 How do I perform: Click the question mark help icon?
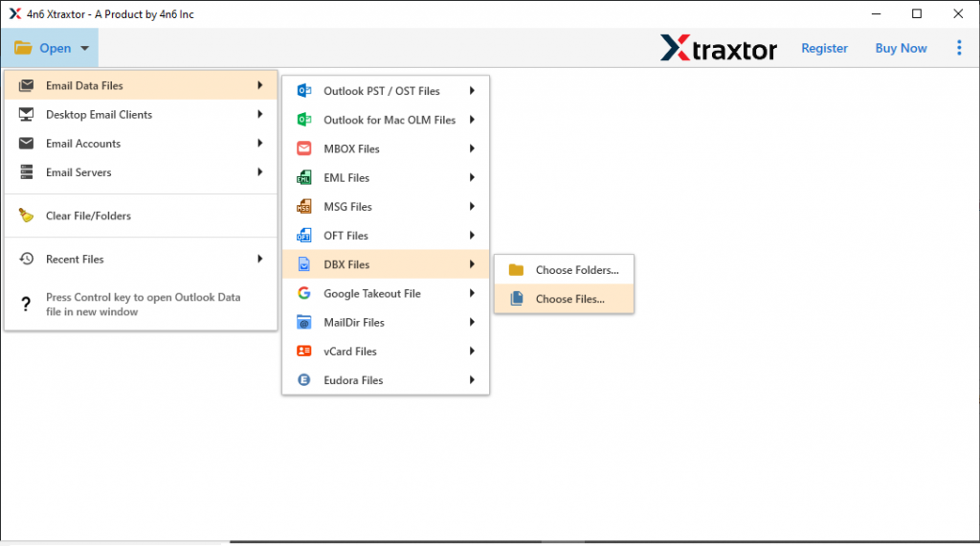point(26,304)
